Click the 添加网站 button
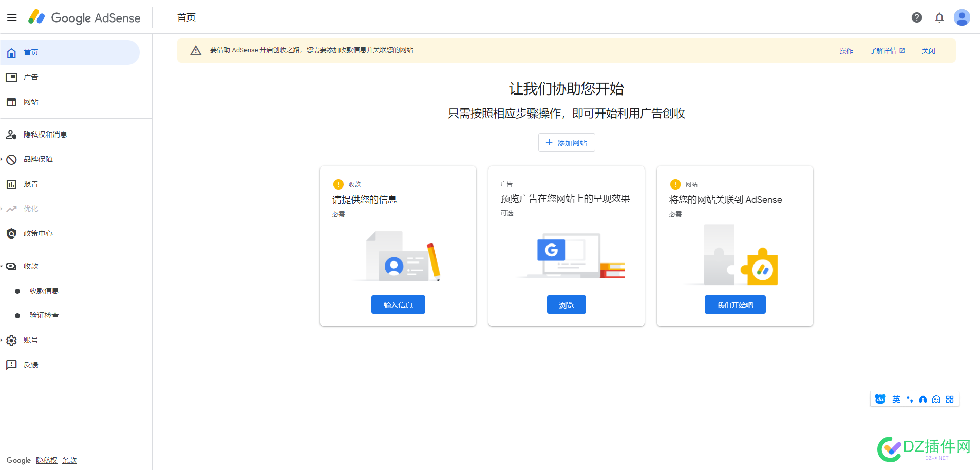The height and width of the screenshot is (470, 980). [567, 142]
